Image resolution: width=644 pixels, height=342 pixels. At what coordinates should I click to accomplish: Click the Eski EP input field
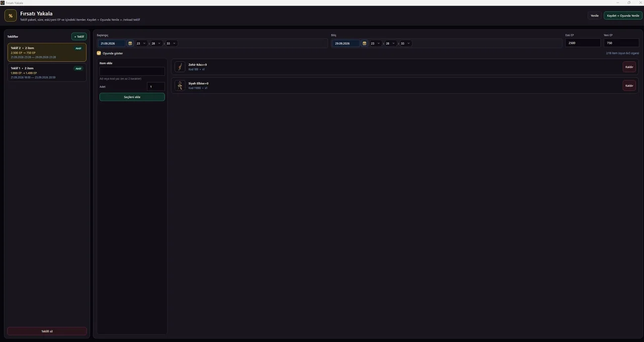click(x=583, y=43)
